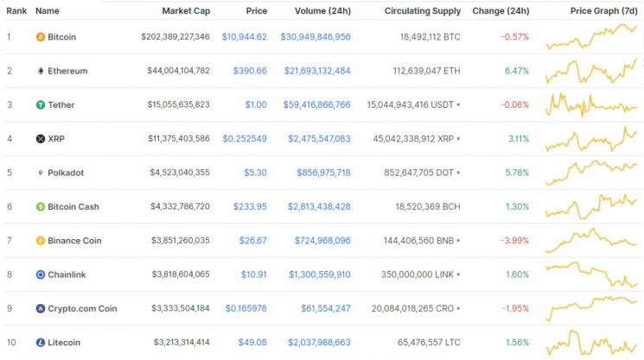Select Polkadot market cap $4,523,040,355
The width and height of the screenshot is (644, 360).
(180, 173)
